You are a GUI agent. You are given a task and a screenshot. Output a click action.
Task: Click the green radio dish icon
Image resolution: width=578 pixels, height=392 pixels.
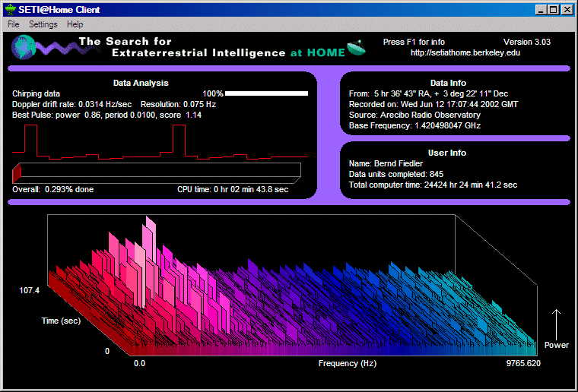coord(356,48)
